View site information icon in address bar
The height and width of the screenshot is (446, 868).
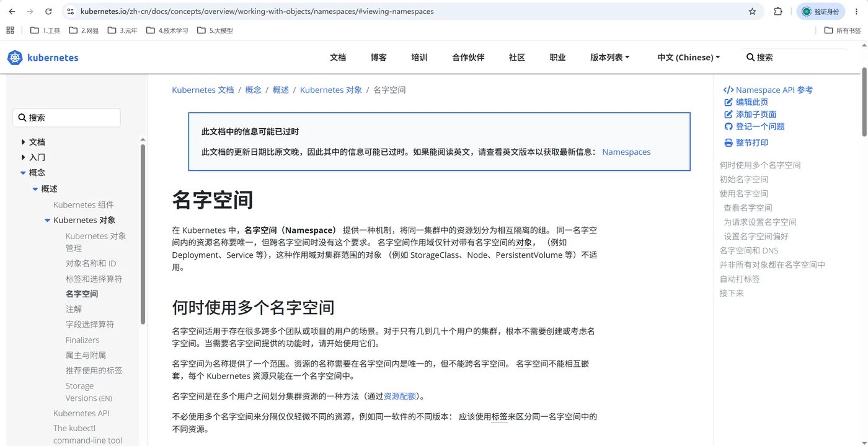71,11
